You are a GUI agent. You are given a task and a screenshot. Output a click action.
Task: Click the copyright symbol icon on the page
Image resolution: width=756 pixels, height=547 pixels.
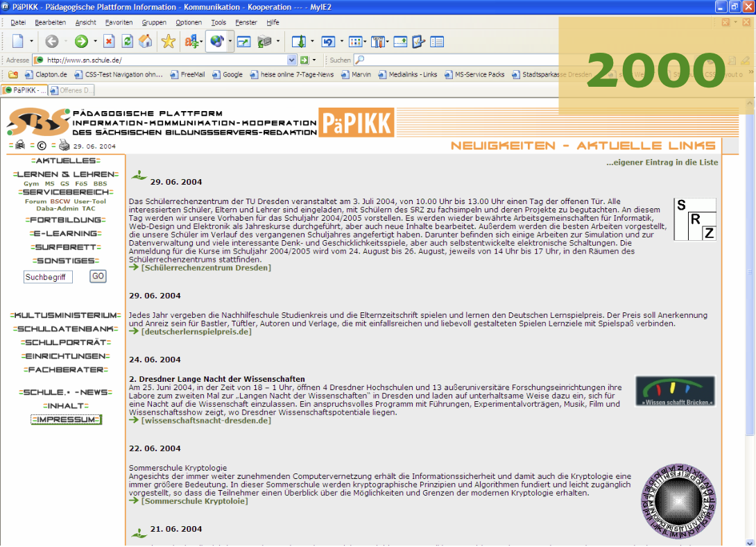point(42,145)
